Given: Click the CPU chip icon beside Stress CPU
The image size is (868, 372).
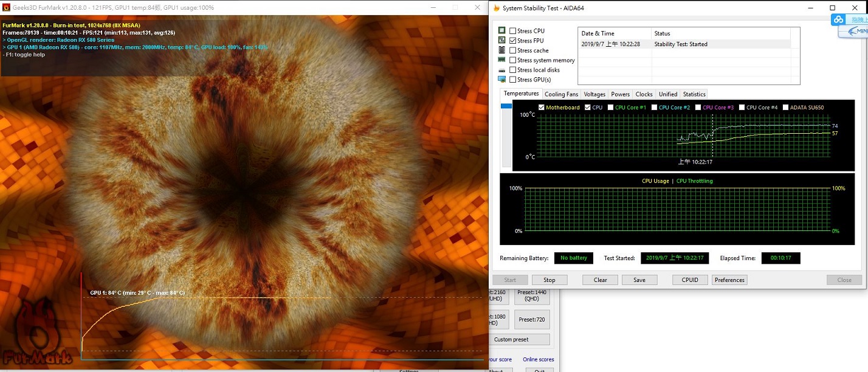Looking at the screenshot, I should 502,30.
